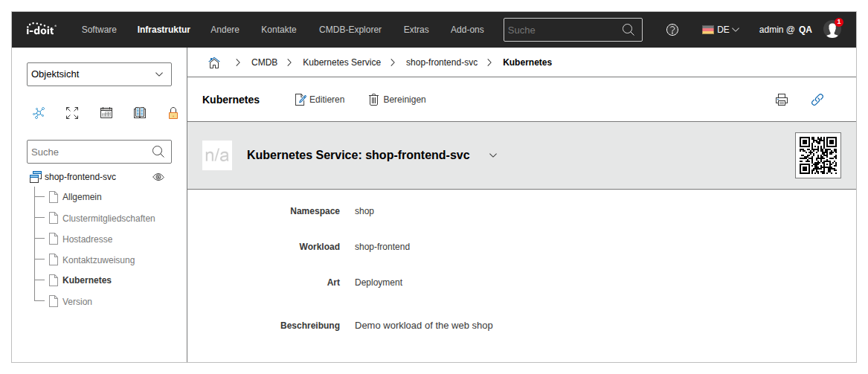Screen dimensions: 868x374
Task: Go to shop-frontend-svc breadcrumb
Action: point(442,62)
